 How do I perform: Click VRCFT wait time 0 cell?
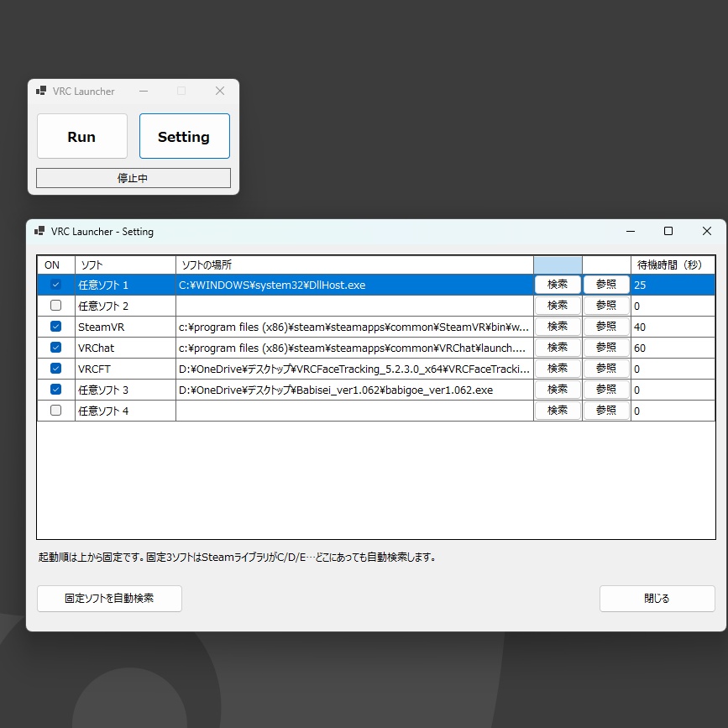click(x=673, y=369)
